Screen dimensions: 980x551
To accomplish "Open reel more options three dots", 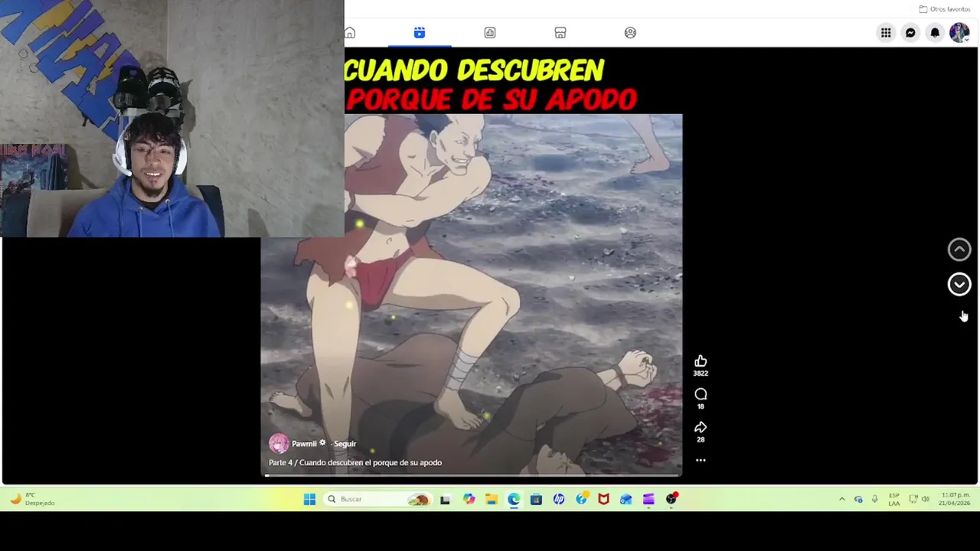I will [701, 461].
